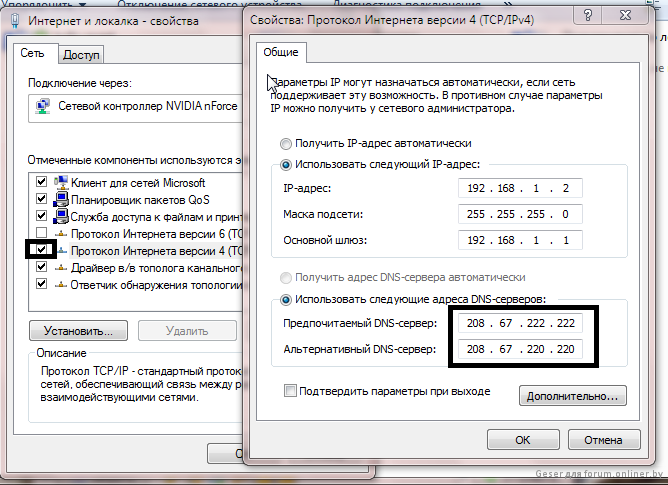This screenshot has height=485, width=668.
Task: Select Использовать следующие адреса DNS-серверов radio
Action: click(285, 300)
